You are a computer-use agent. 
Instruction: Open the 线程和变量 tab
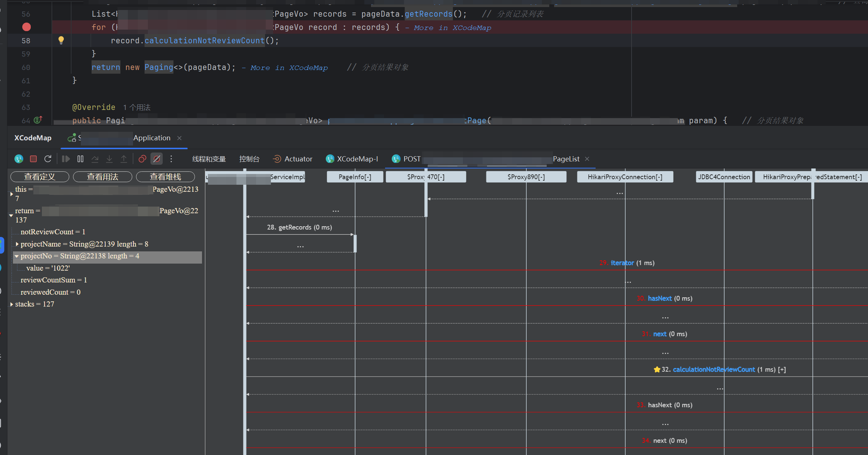coord(209,159)
